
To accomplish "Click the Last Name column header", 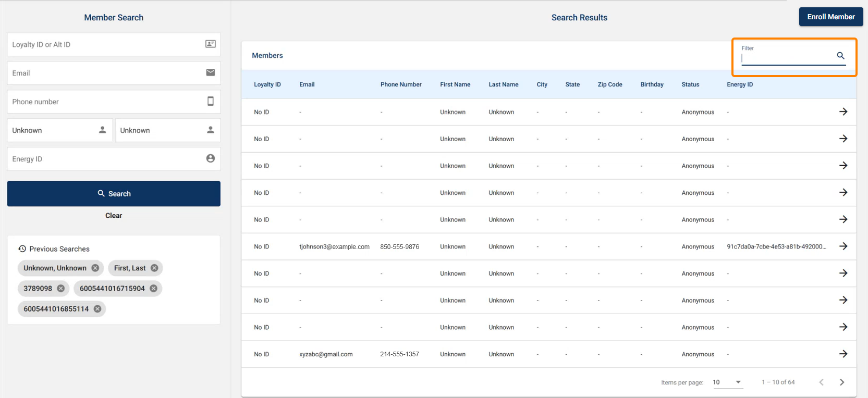I will [503, 84].
